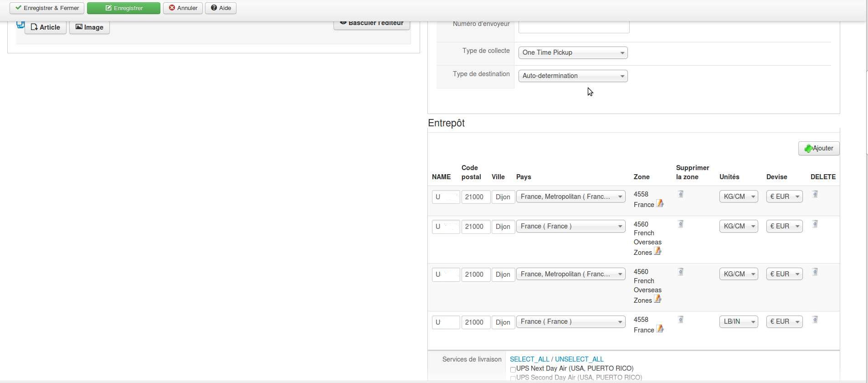Edit zone 4558 France in the LB/IN row

660,329
